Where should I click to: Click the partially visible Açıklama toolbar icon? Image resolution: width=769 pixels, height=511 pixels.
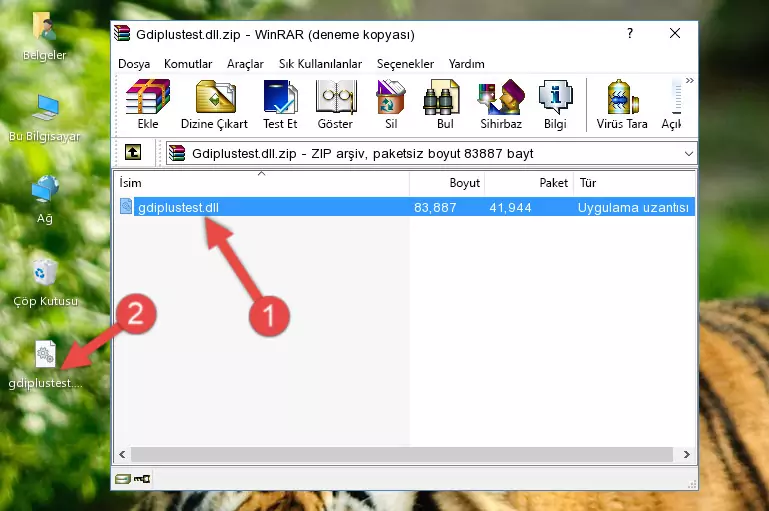point(672,104)
